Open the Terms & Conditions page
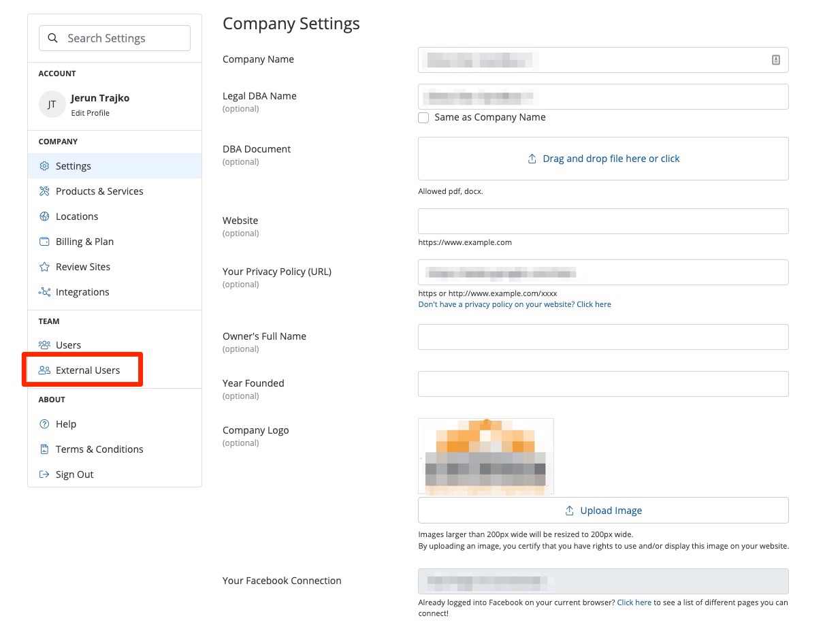Viewport: 840px width, 629px height. pos(99,449)
